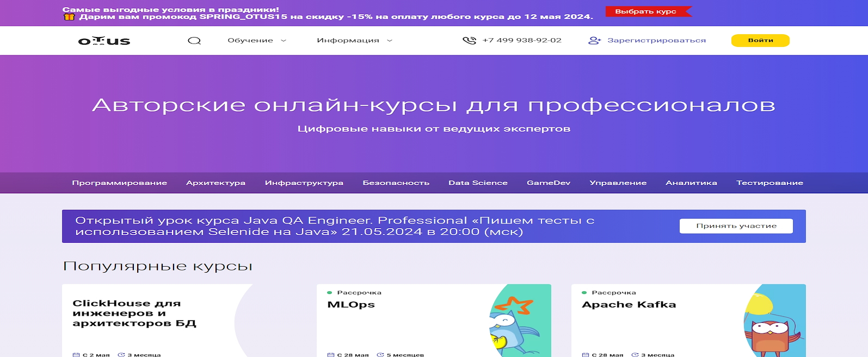Open the MLOps course title

351,305
